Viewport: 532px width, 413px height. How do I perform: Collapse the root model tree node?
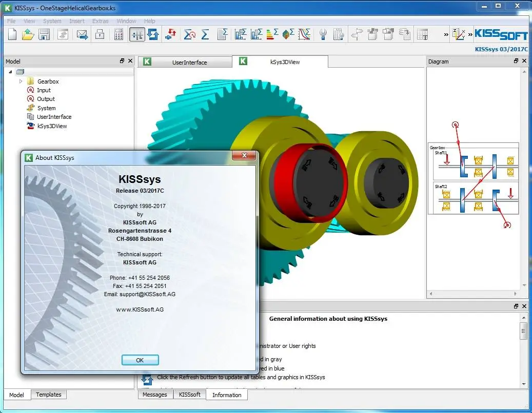pyautogui.click(x=11, y=72)
